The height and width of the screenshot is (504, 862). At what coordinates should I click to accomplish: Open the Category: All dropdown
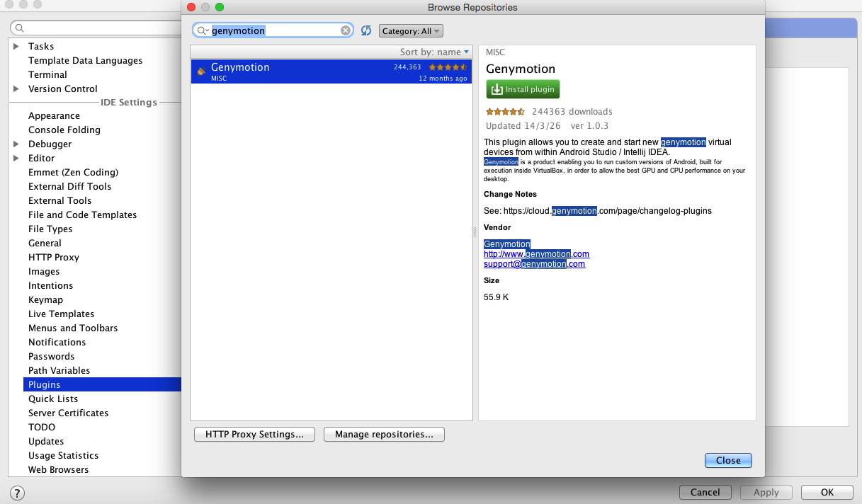(411, 31)
